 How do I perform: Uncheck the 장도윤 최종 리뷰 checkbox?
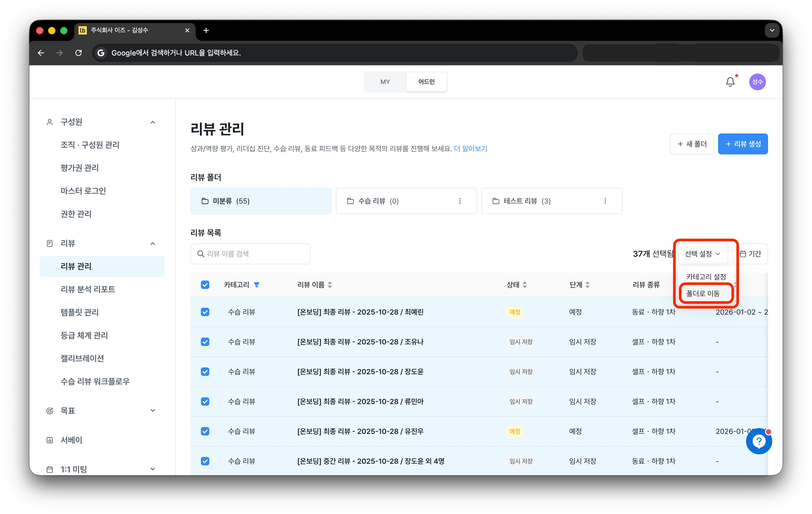205,371
